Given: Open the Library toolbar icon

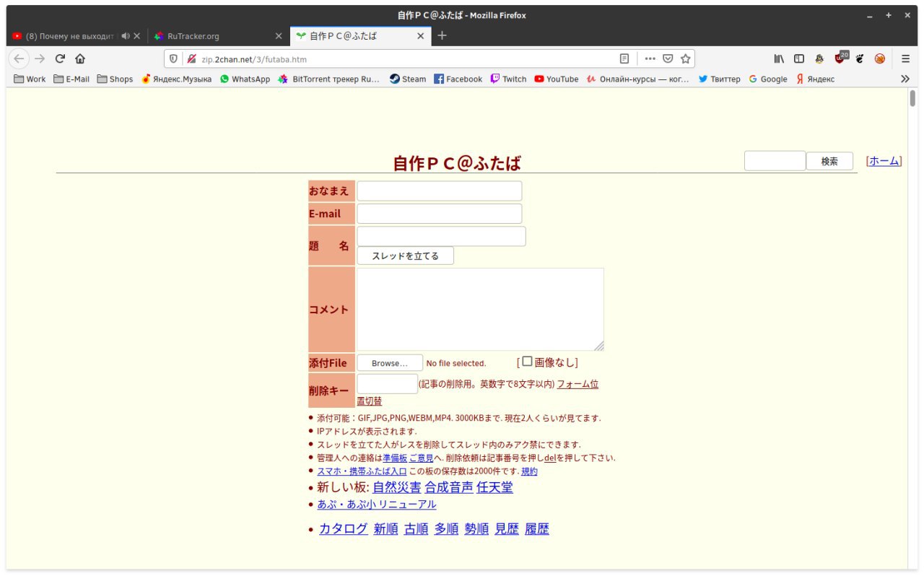Looking at the screenshot, I should click(x=780, y=58).
